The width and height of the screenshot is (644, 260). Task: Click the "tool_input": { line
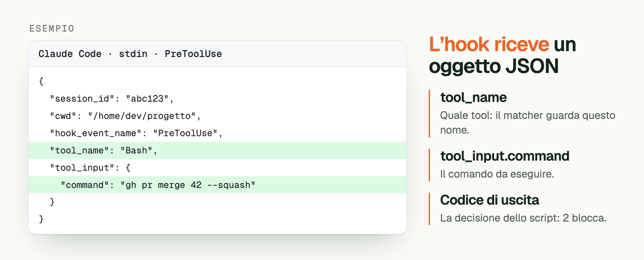(90, 168)
